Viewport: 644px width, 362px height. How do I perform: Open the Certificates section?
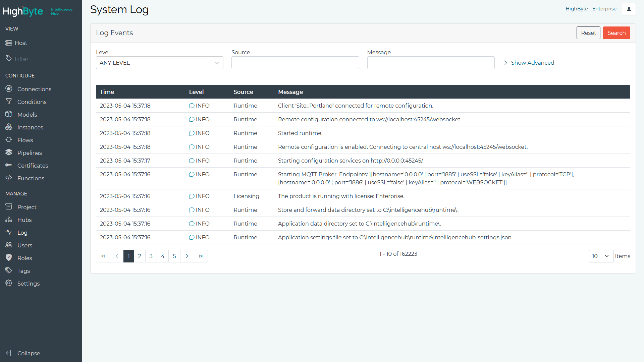(x=32, y=165)
